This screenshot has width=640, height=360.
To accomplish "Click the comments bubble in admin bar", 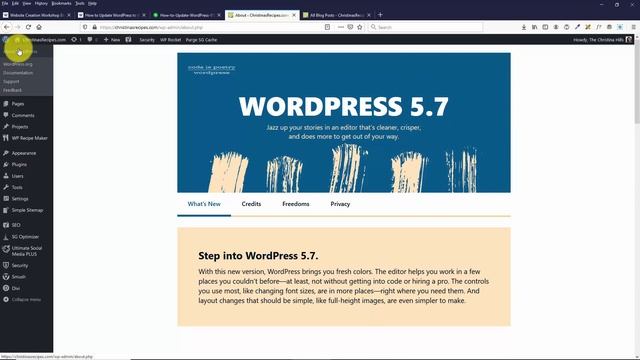I will pyautogui.click(x=92, y=40).
